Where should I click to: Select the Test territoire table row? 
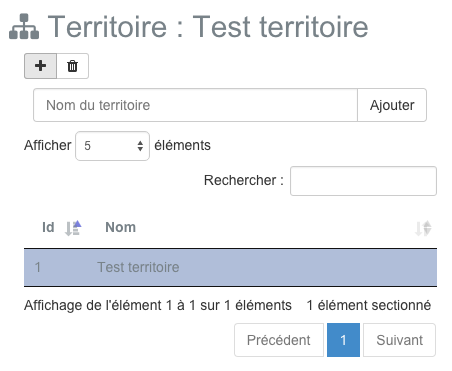(230, 267)
